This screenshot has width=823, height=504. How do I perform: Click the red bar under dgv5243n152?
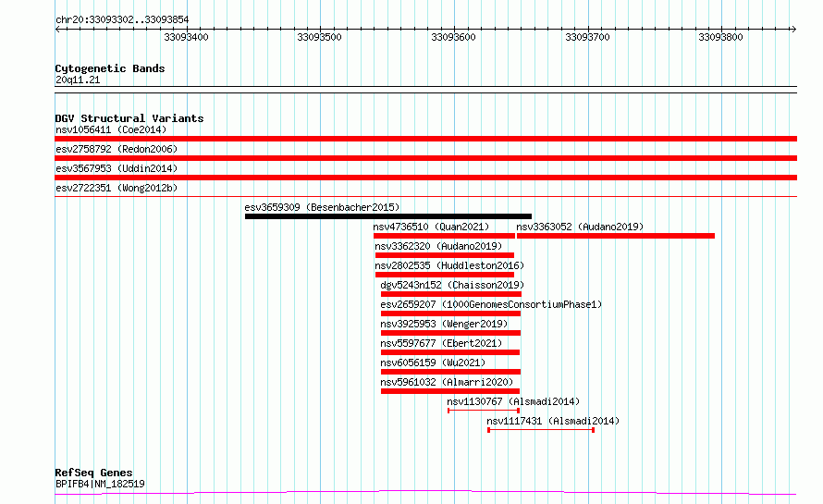click(451, 294)
